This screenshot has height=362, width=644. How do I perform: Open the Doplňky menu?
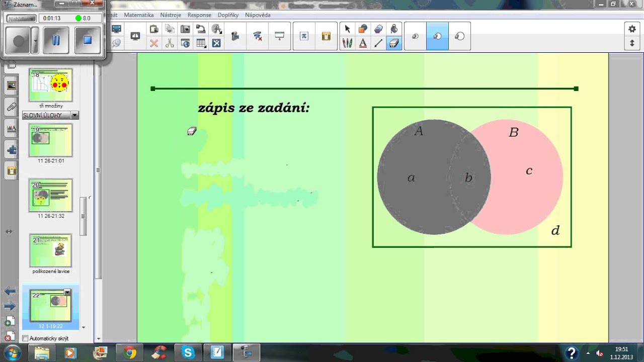[228, 15]
